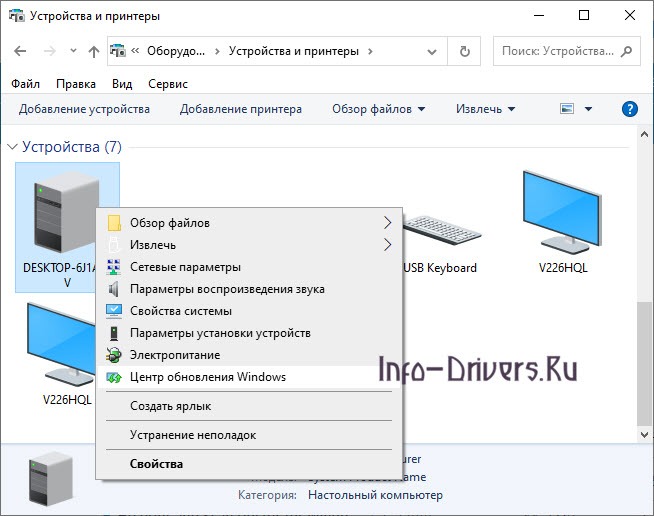Click Добавление принтера button

(240, 109)
